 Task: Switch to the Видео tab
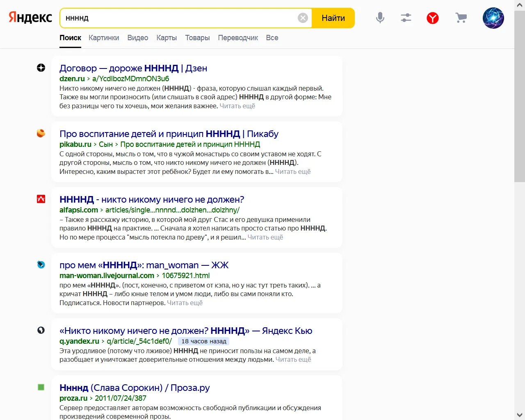point(138,38)
